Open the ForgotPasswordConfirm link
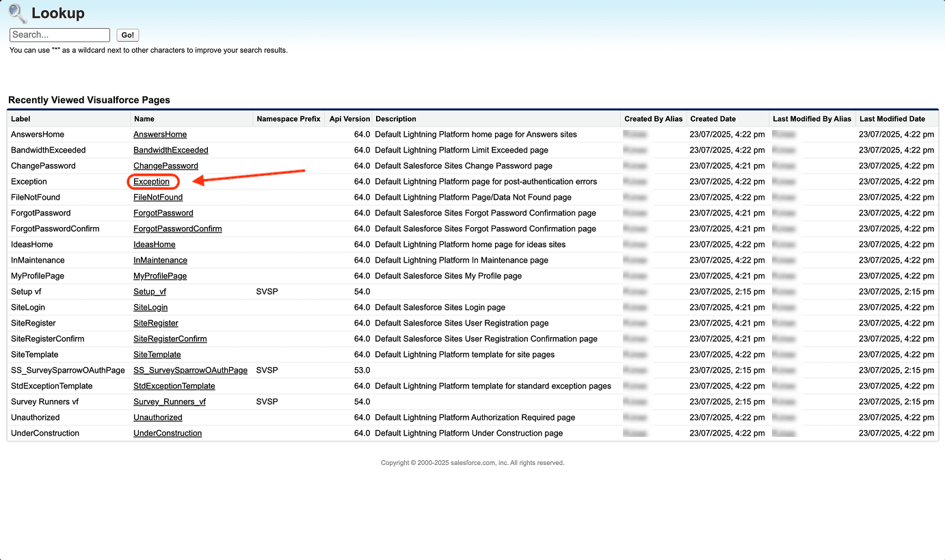Viewport: 945px width, 560px height. [x=177, y=229]
